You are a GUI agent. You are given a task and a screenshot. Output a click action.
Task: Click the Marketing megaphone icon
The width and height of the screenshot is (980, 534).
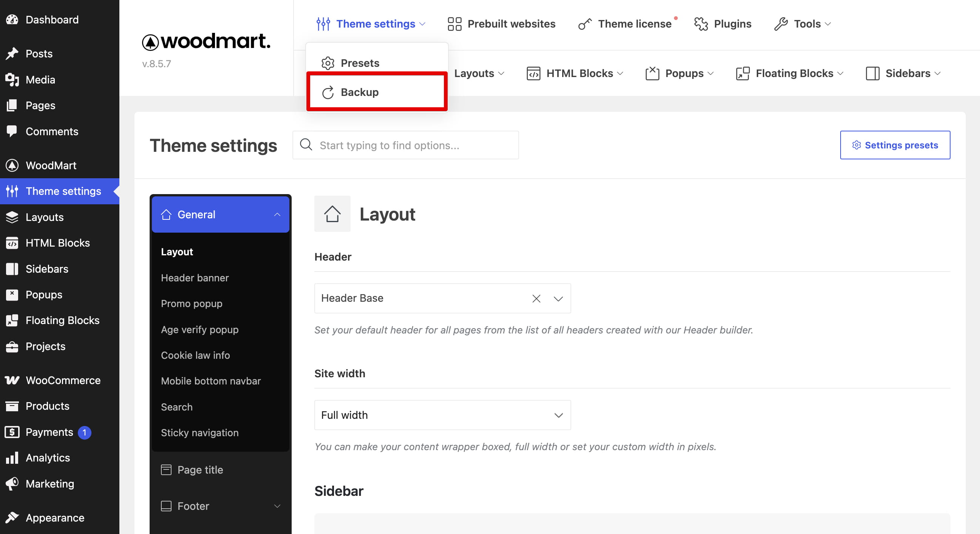click(12, 483)
